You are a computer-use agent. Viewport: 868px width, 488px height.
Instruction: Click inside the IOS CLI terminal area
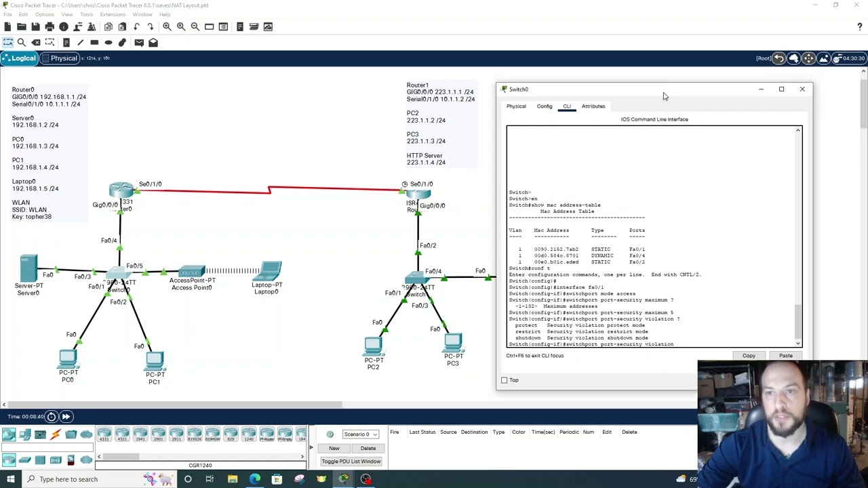tap(651, 237)
